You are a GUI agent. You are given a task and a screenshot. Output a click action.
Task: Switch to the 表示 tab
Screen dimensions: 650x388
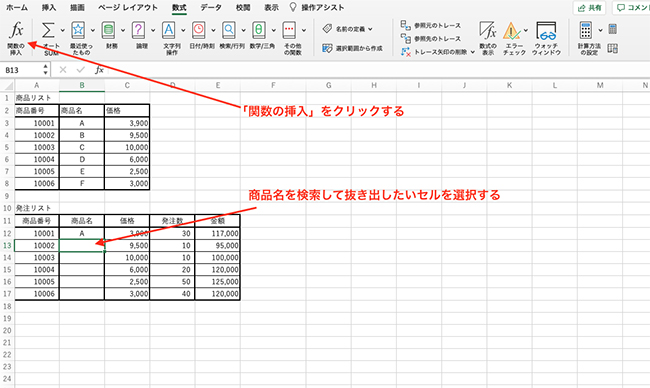[x=272, y=7]
